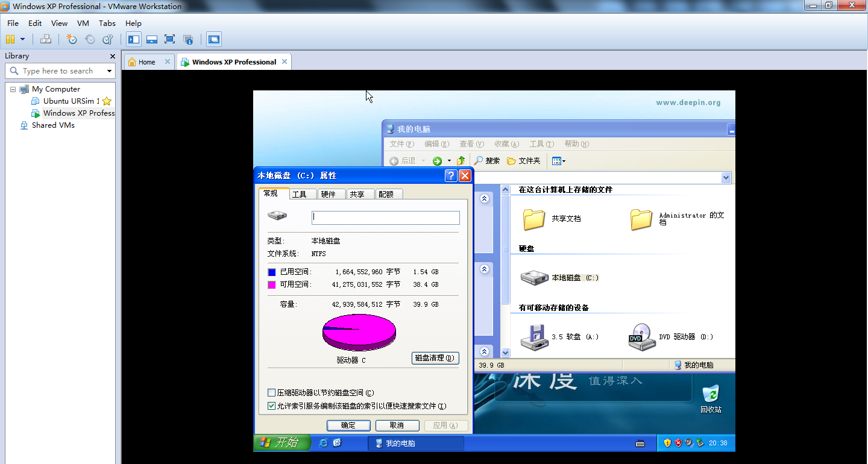Open the VM menu
Screen dimensions: 868x464
click(x=83, y=23)
